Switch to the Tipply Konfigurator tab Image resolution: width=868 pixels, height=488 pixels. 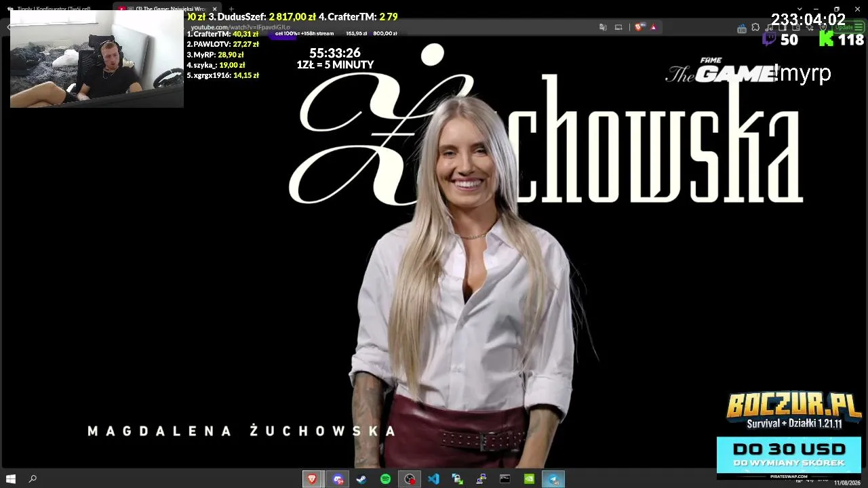pos(54,9)
